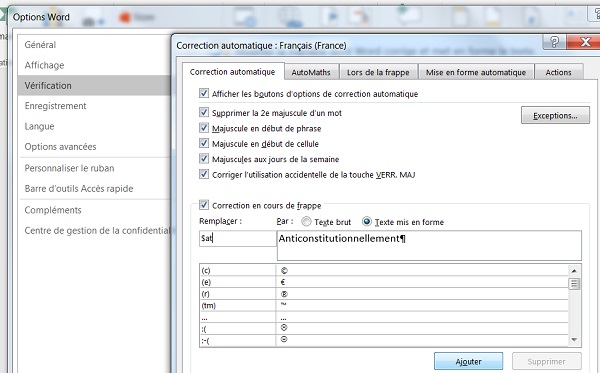
Task: Select the ... ellipsis replacement row
Action: 384,317
